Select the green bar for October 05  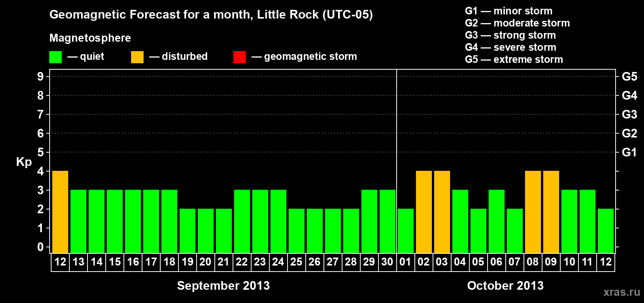click(x=478, y=231)
